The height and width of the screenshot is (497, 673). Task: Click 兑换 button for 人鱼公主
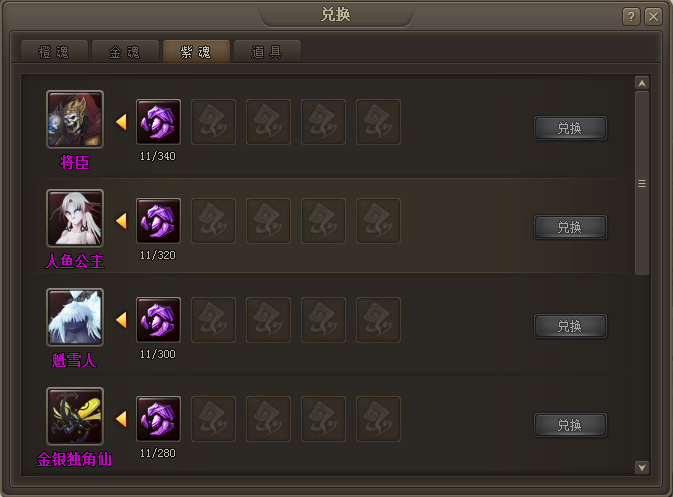[570, 227]
